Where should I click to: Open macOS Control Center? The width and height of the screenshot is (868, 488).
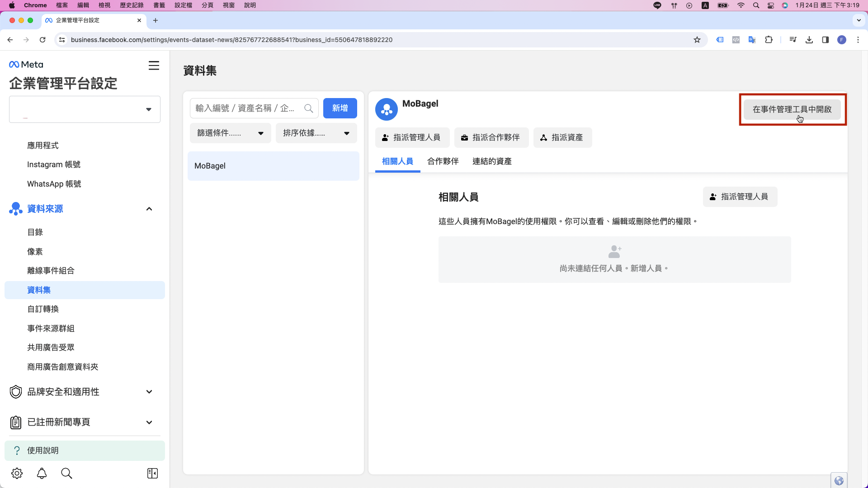(771, 5)
